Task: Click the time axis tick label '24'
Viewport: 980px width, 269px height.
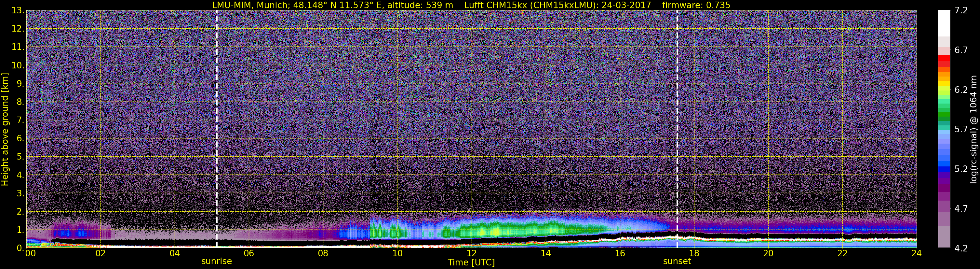Action: [x=917, y=253]
